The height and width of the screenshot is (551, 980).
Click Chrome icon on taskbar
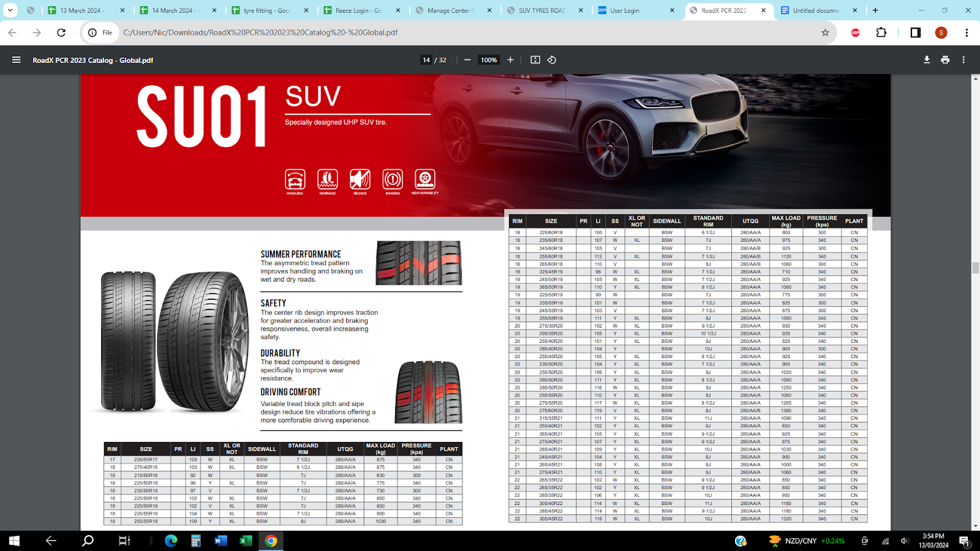271,541
